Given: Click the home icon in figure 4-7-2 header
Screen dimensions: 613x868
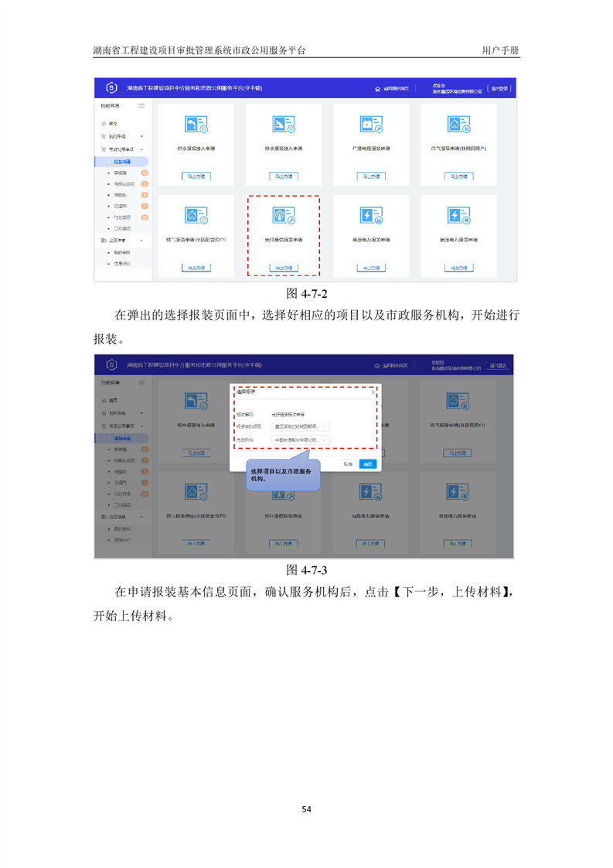Looking at the screenshot, I should click(378, 88).
